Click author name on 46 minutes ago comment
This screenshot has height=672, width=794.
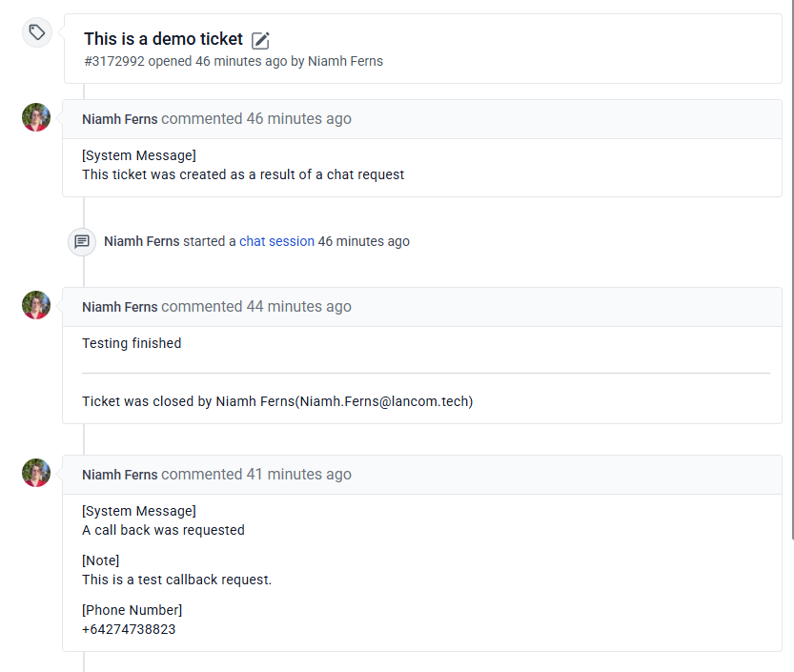point(120,119)
